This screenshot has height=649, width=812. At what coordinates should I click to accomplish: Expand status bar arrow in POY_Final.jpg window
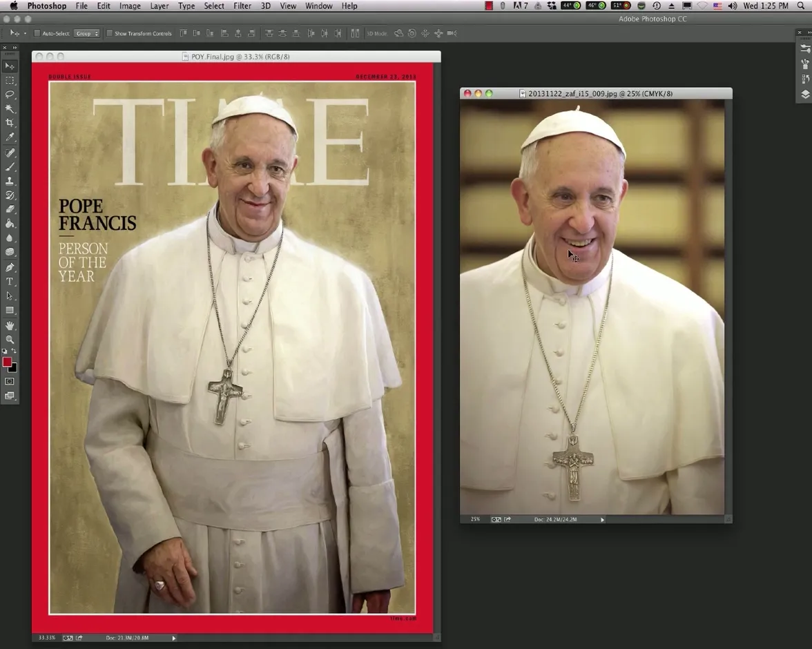tap(173, 638)
